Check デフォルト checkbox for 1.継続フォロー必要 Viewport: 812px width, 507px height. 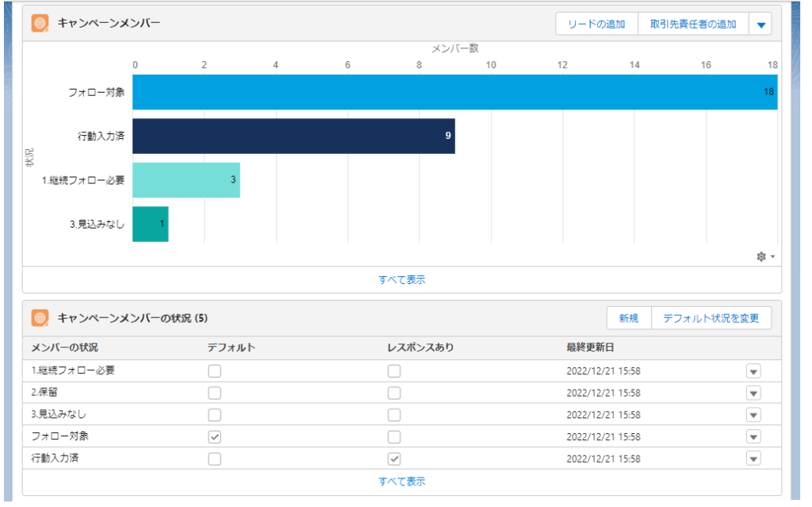215,371
